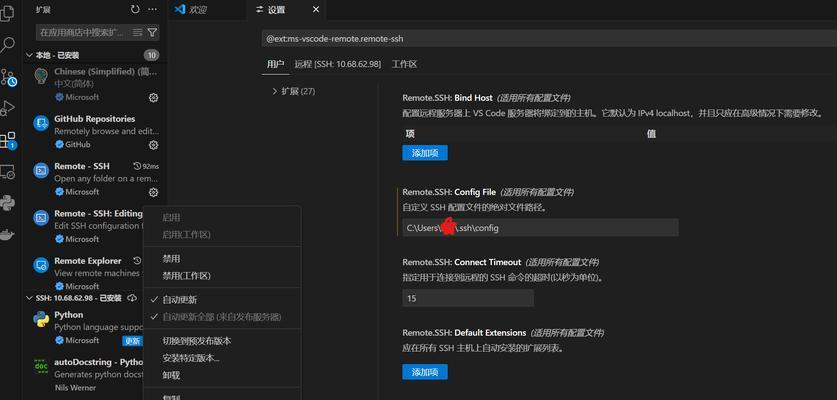Select the 远程 [SSH: 10.68.62.98] settings tab
837x400 pixels.
[338, 64]
